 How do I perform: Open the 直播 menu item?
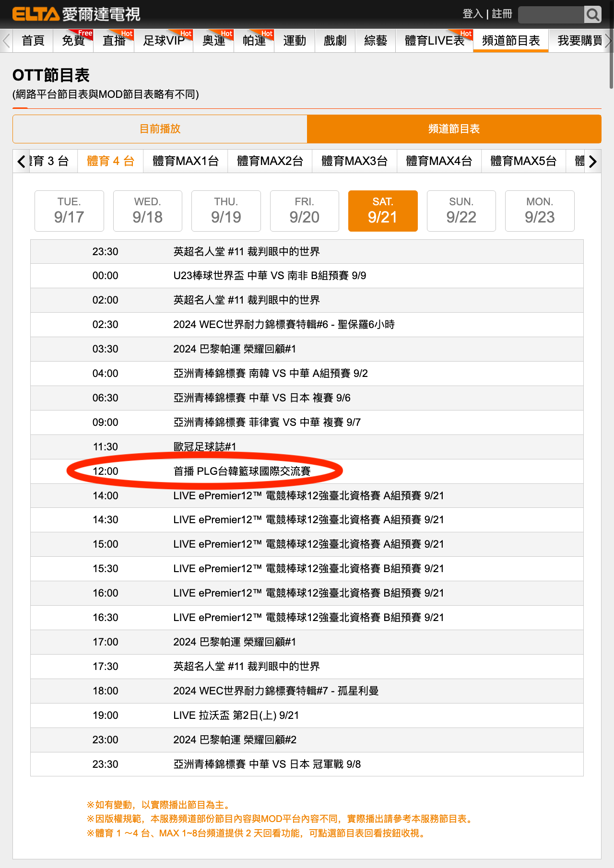tap(114, 41)
